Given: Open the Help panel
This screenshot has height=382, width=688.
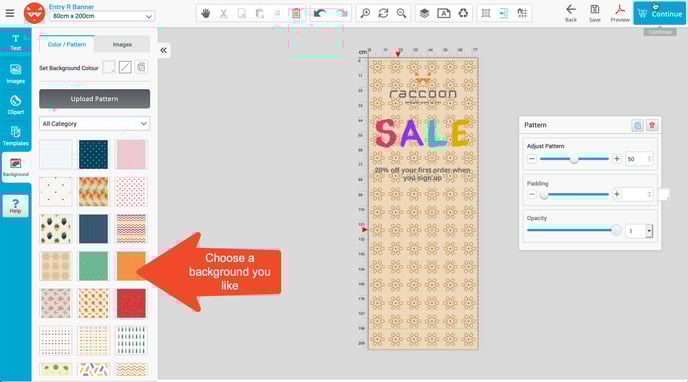Looking at the screenshot, I should [x=15, y=206].
